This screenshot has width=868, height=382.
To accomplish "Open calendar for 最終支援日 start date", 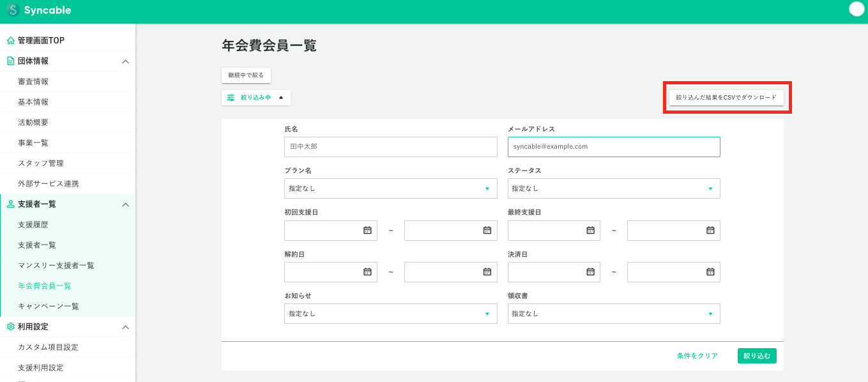I will click(x=590, y=231).
